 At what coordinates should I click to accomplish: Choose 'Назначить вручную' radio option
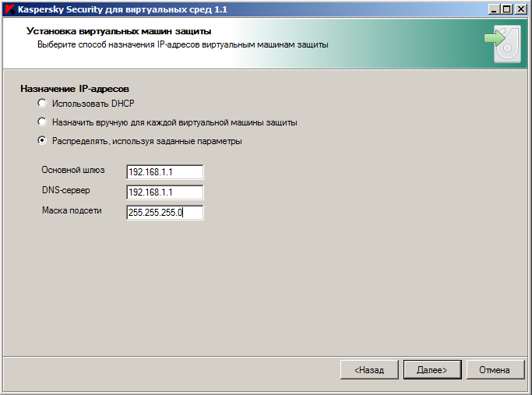tap(42, 122)
